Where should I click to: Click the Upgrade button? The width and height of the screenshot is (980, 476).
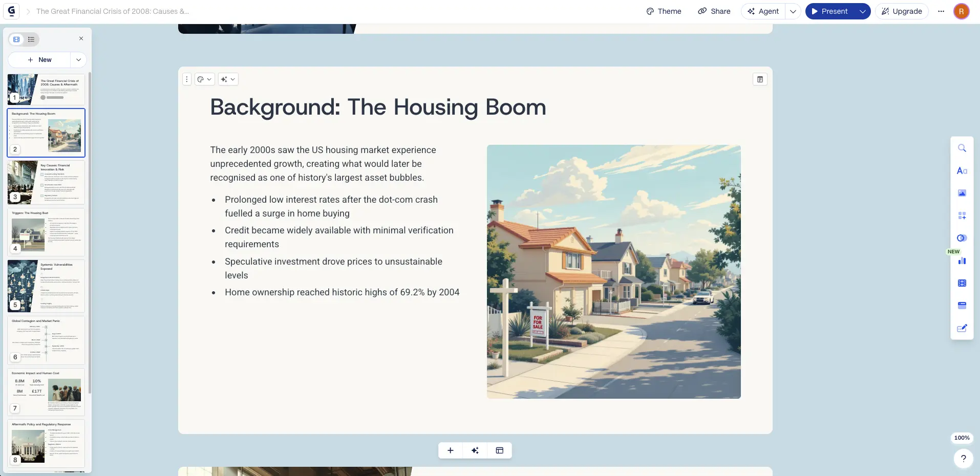[902, 11]
